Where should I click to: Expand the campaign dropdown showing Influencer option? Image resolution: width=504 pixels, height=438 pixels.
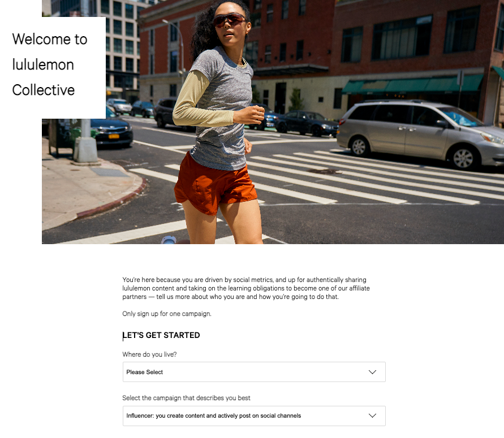coord(254,416)
